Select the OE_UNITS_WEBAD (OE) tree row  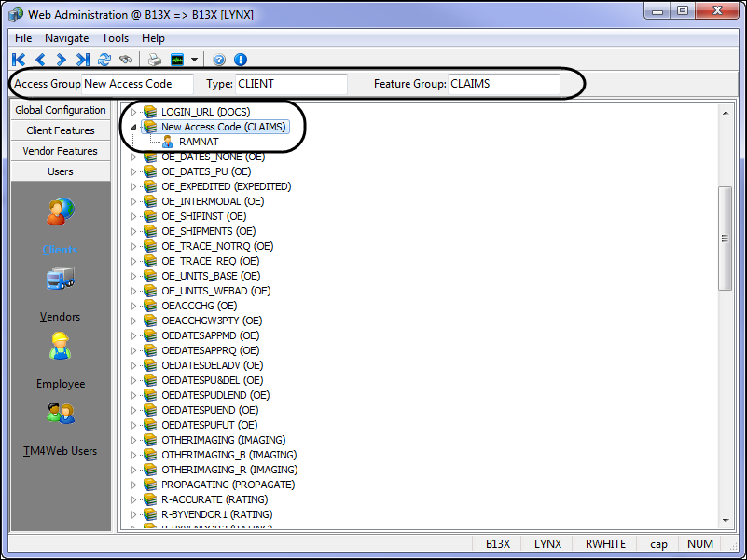[215, 291]
